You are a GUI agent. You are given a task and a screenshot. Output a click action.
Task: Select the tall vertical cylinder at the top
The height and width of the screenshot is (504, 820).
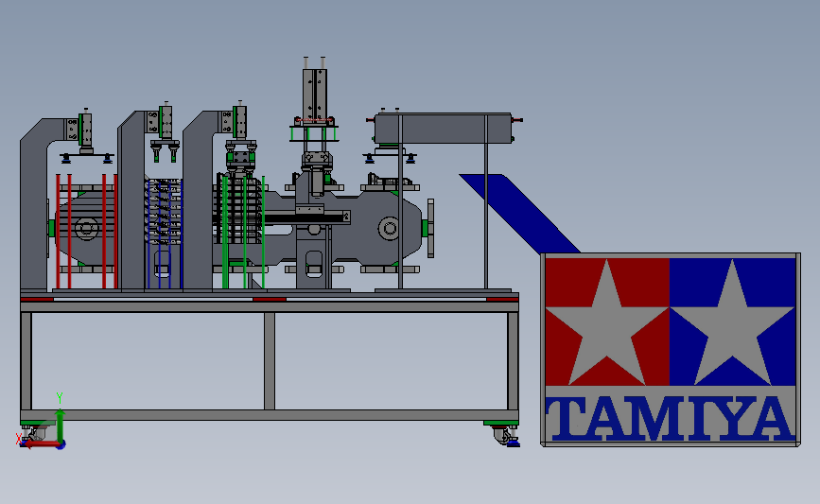[314, 96]
